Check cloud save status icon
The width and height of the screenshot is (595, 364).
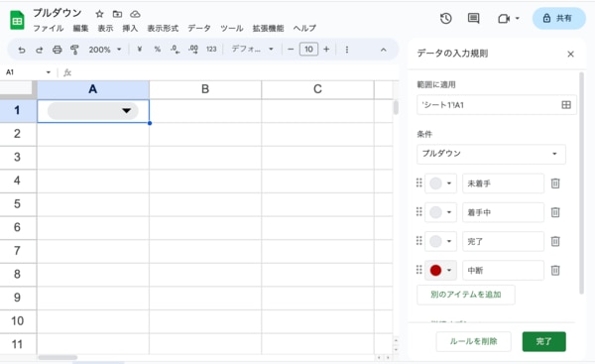click(135, 14)
